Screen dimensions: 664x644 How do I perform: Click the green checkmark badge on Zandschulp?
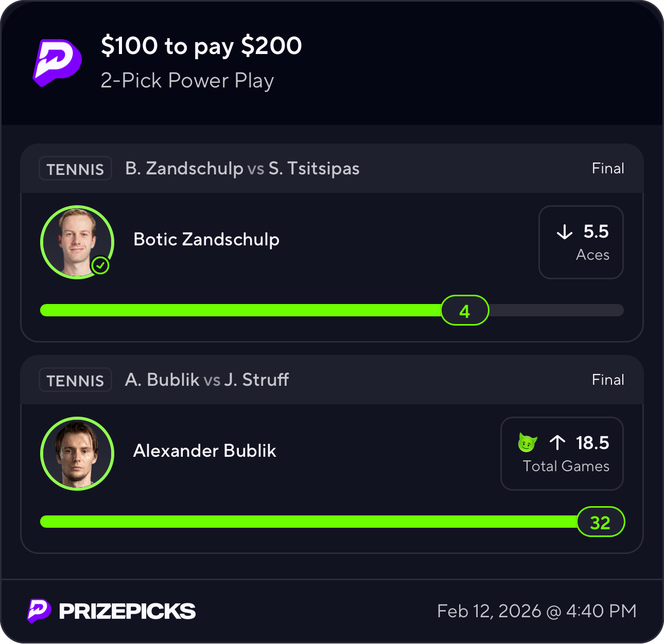(100, 265)
